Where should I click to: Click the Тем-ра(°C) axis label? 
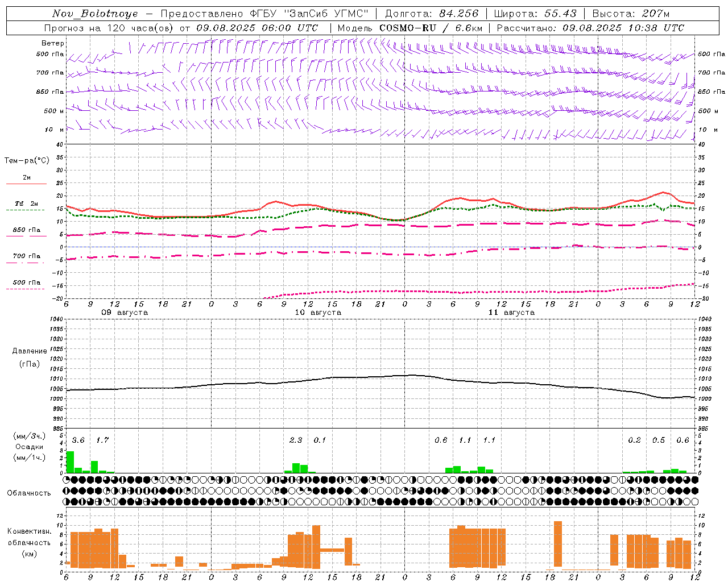tap(27, 161)
